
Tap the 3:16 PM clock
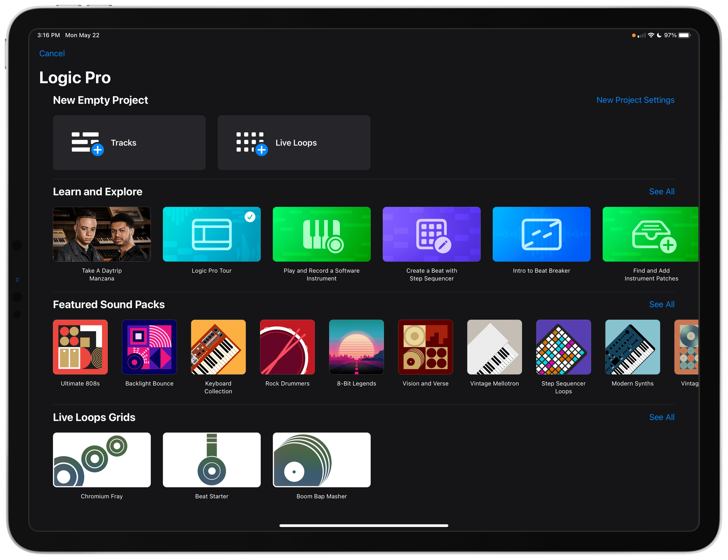coord(49,35)
